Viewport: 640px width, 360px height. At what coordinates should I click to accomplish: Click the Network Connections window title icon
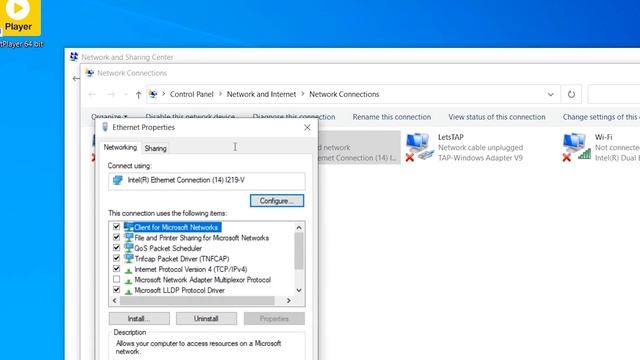point(90,73)
